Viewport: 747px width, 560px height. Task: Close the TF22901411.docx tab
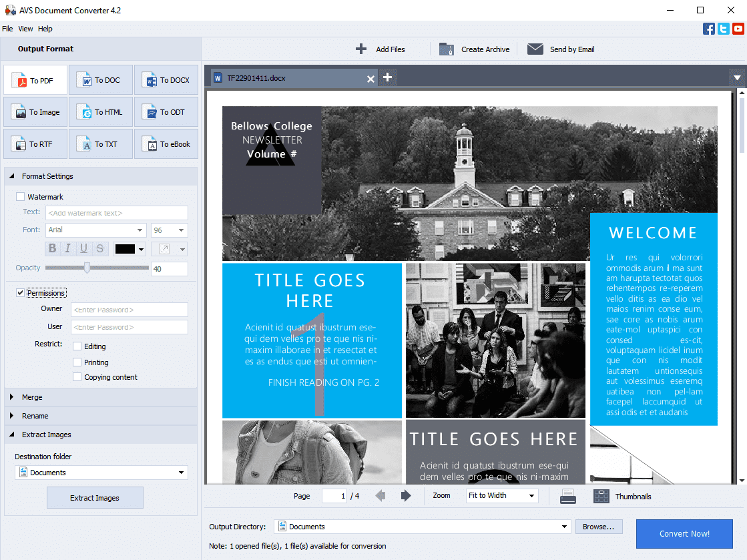(x=370, y=79)
